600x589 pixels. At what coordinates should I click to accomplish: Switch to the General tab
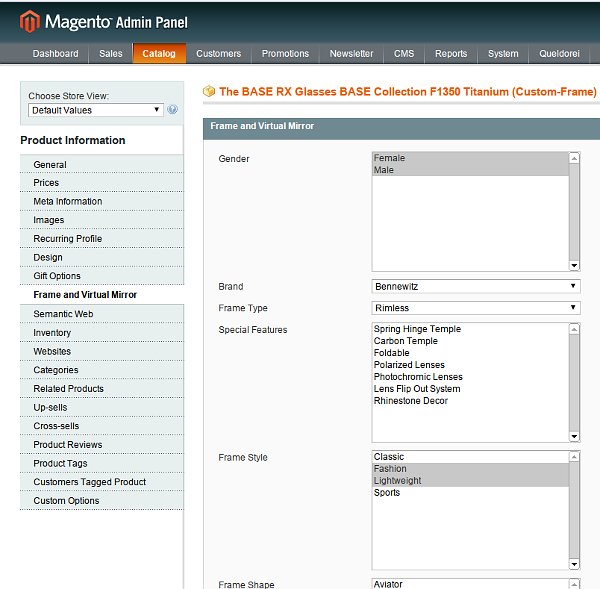[x=102, y=165]
